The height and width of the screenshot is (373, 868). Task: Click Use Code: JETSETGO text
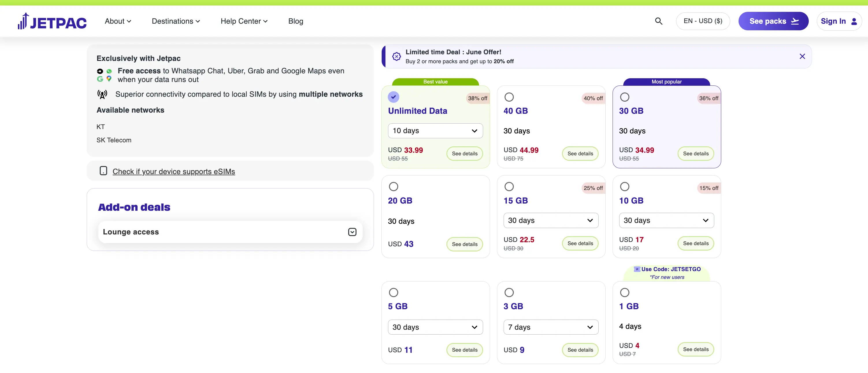[671, 269]
